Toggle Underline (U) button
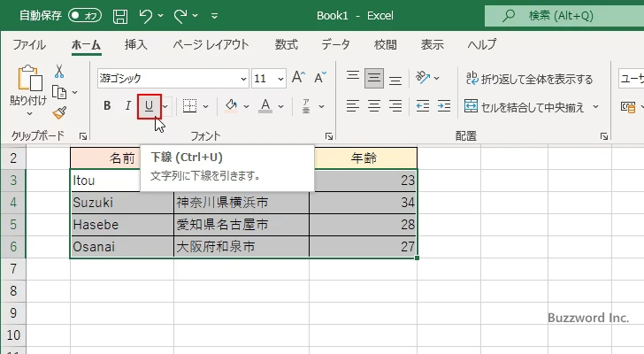 [149, 106]
